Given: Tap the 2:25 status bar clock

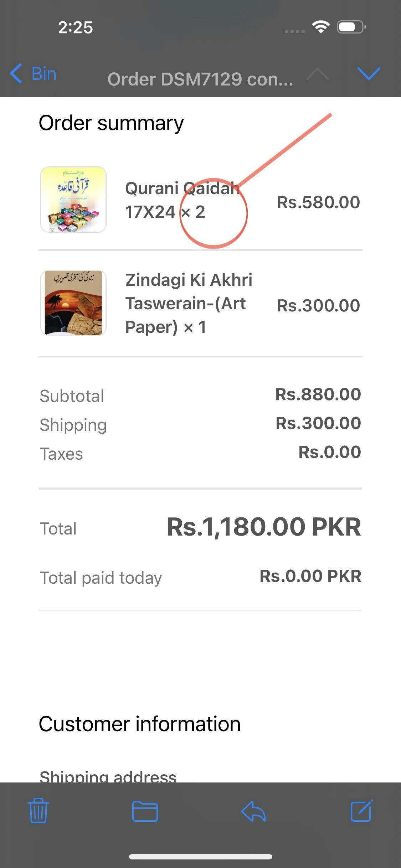Looking at the screenshot, I should coord(76,27).
